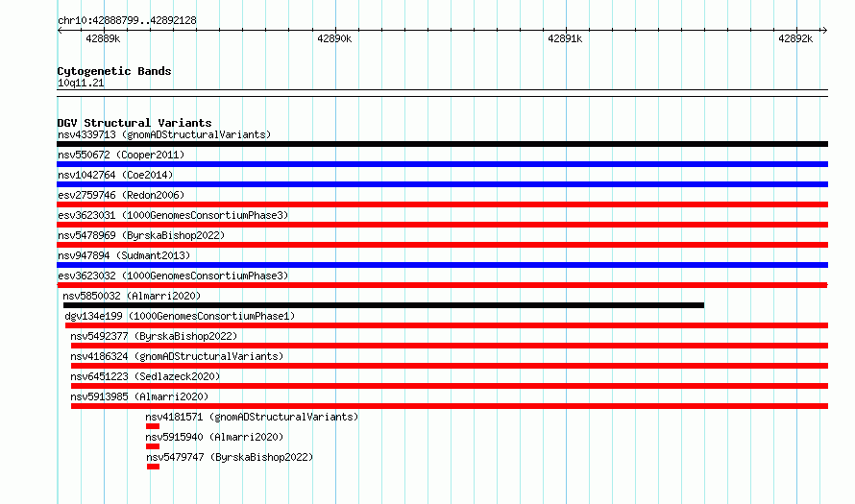Open nsv1042764 (Coe2014) variant label
The height and width of the screenshot is (504, 855).
(115, 175)
